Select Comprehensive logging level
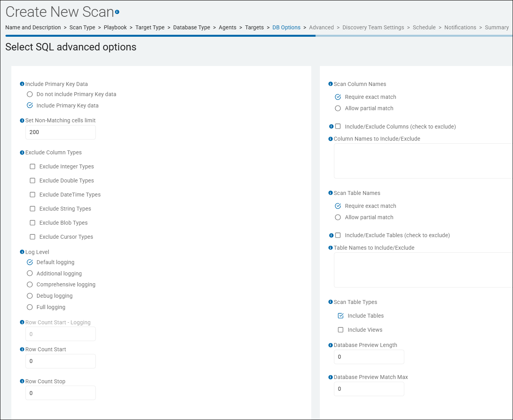 pos(30,284)
